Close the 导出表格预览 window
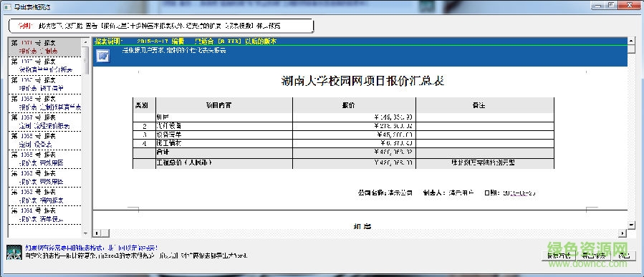644x277 pixels. pyautogui.click(x=629, y=5)
